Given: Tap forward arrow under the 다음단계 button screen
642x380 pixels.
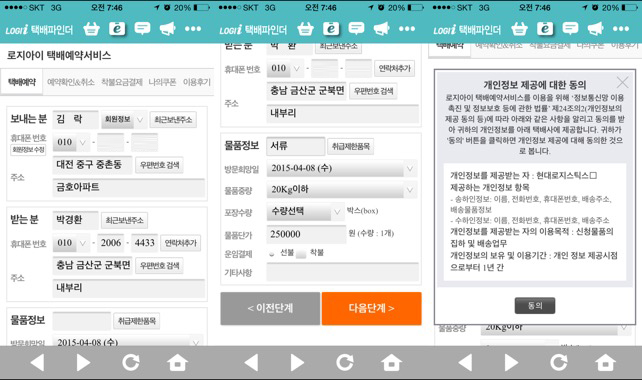Looking at the screenshot, I should coord(297,362).
